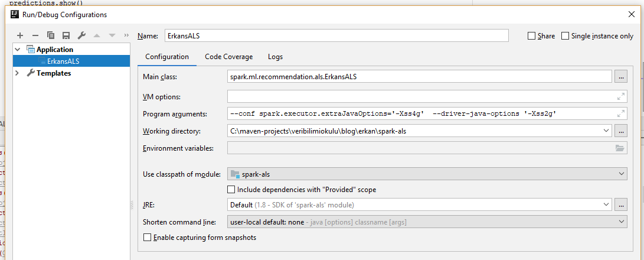This screenshot has width=644, height=260.
Task: Enable the Share checkbox
Action: point(532,36)
